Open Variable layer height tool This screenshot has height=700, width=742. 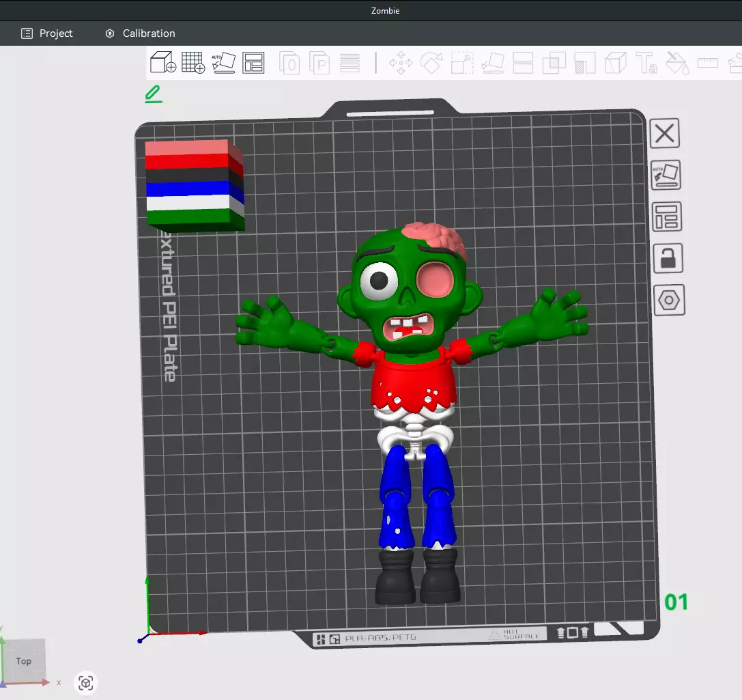tap(350, 62)
